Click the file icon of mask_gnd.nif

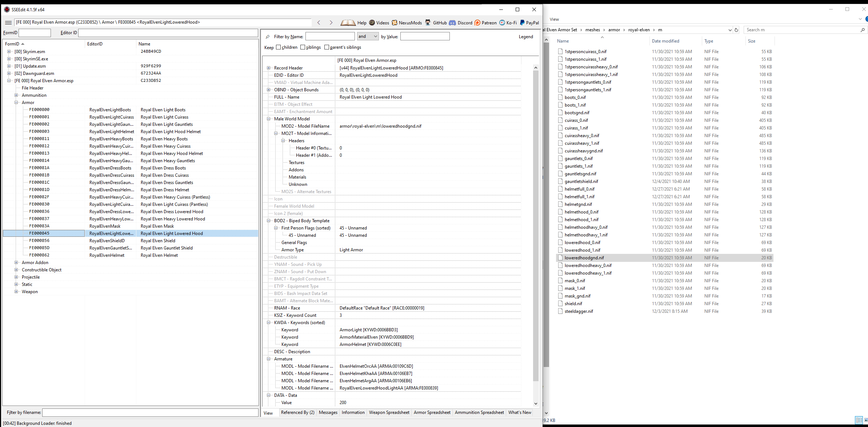(x=560, y=296)
